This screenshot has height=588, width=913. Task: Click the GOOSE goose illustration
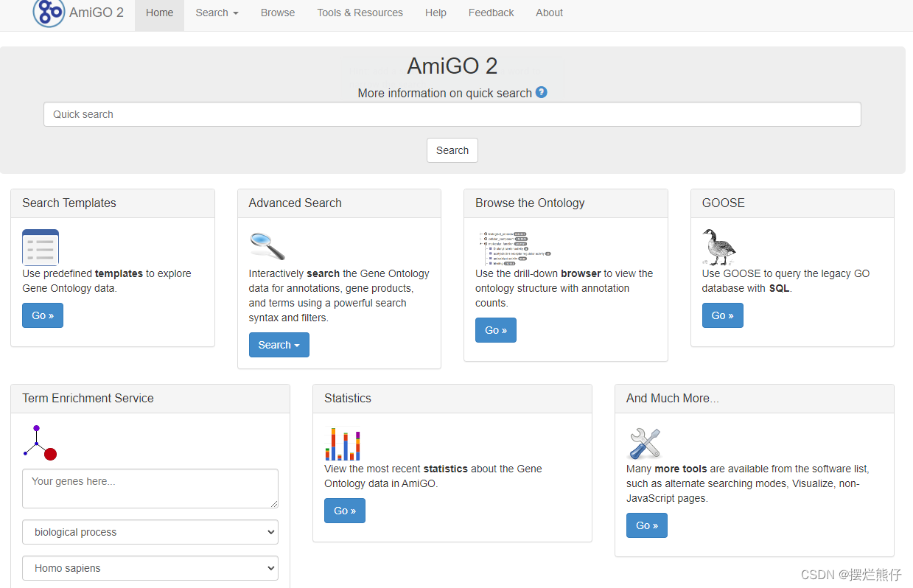[x=719, y=247]
